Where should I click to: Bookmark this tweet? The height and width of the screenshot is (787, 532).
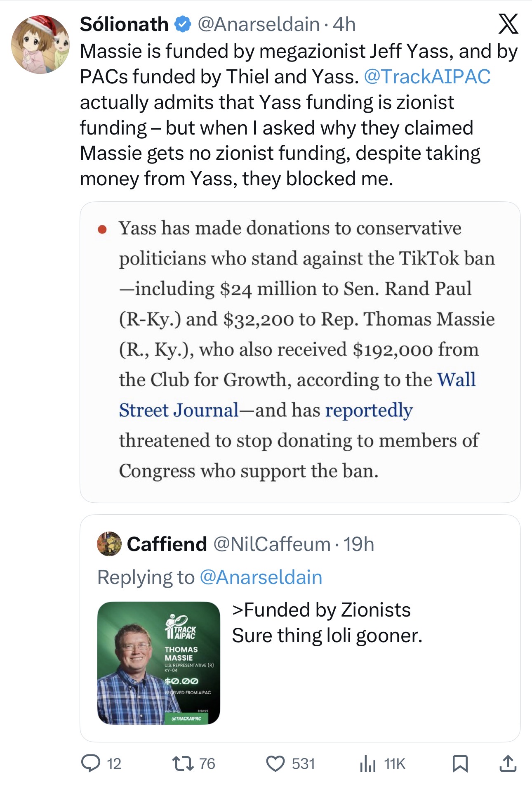point(460,763)
